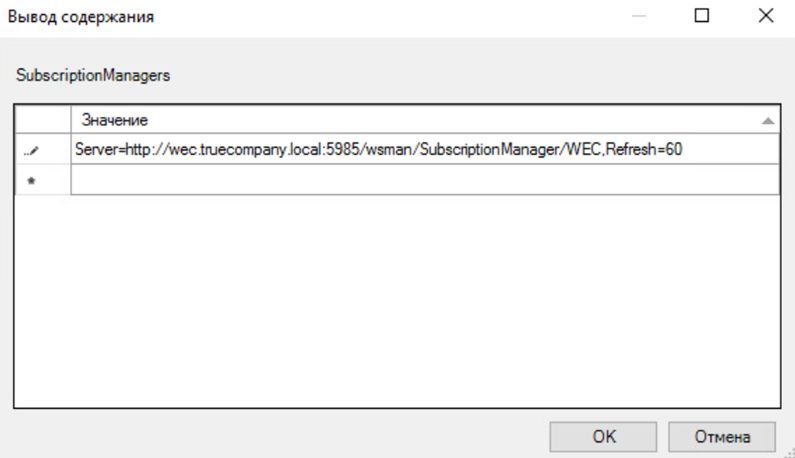Click the OK button
This screenshot has width=795, height=458.
point(605,437)
